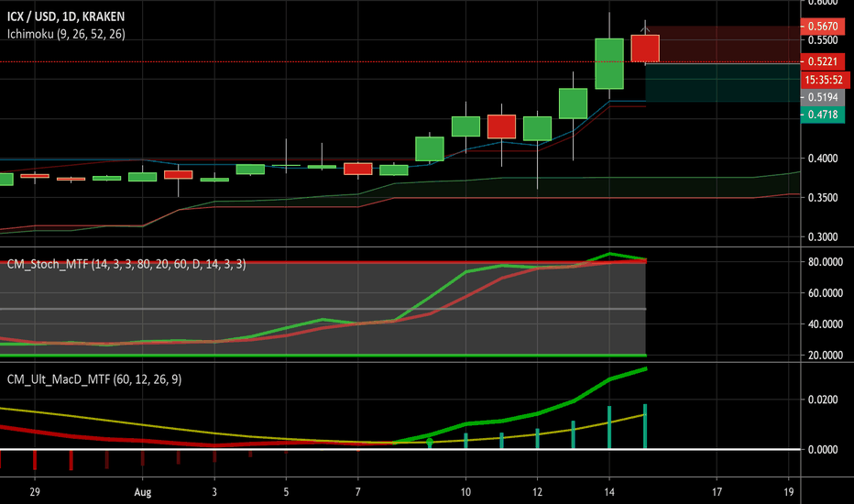Click the 40.0000 stochastic axis value

click(x=825, y=324)
